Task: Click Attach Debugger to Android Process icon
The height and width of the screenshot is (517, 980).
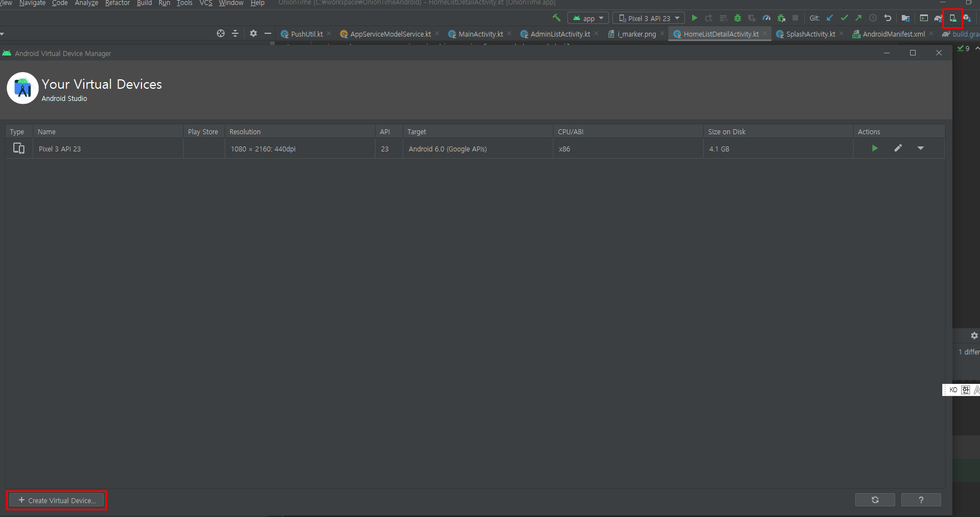Action: (x=781, y=18)
